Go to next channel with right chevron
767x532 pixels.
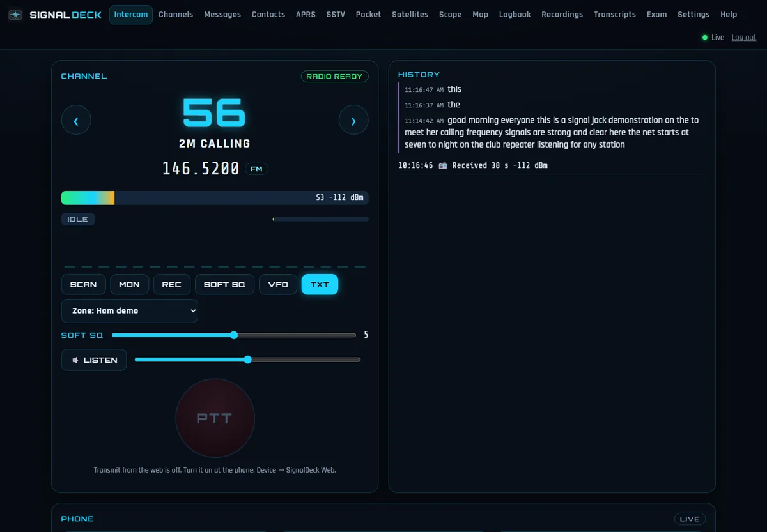coord(353,120)
